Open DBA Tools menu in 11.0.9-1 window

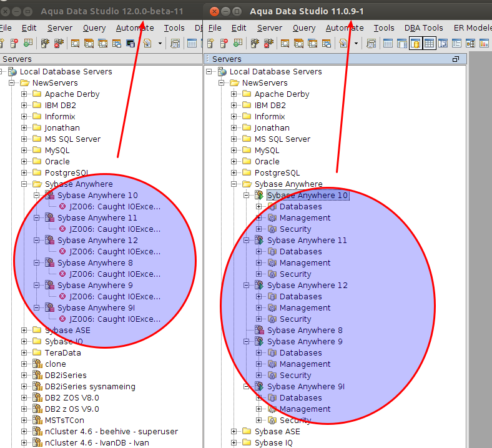click(423, 28)
